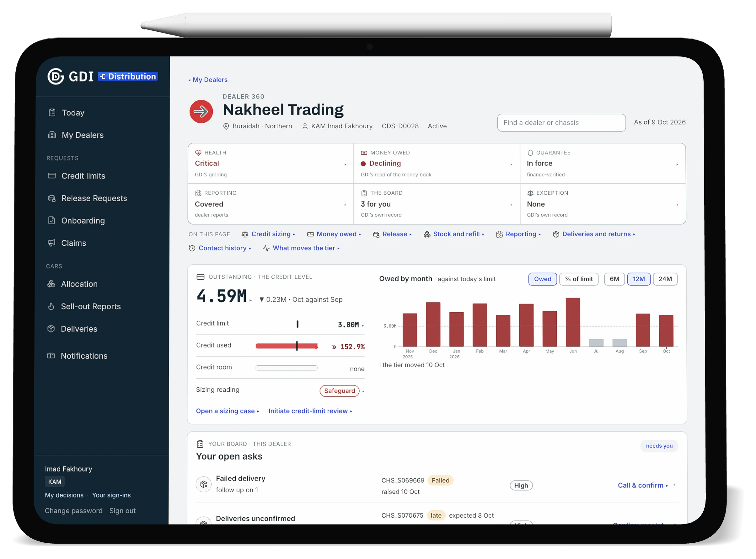The height and width of the screenshot is (559, 756).
Task: Go back to My Dealers breadcrumb link
Action: [x=208, y=80]
